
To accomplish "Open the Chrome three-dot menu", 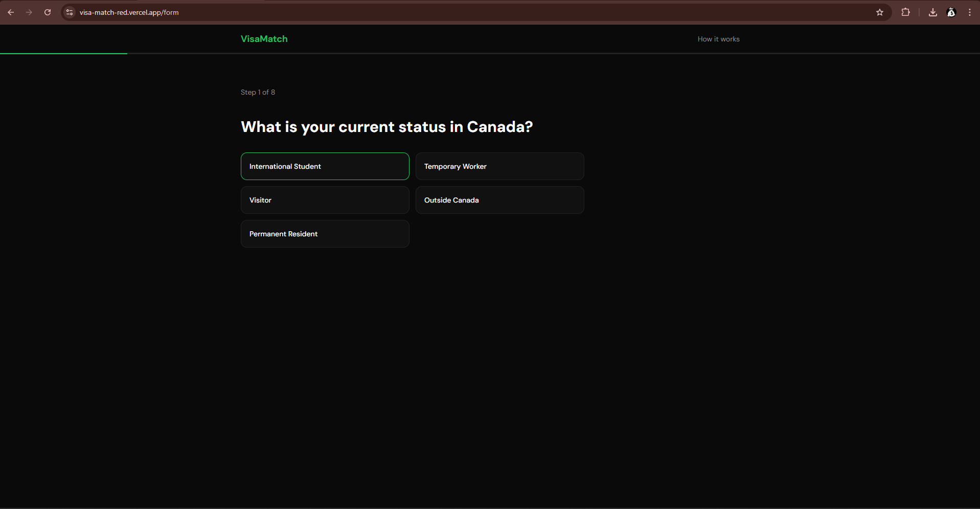I will (970, 12).
